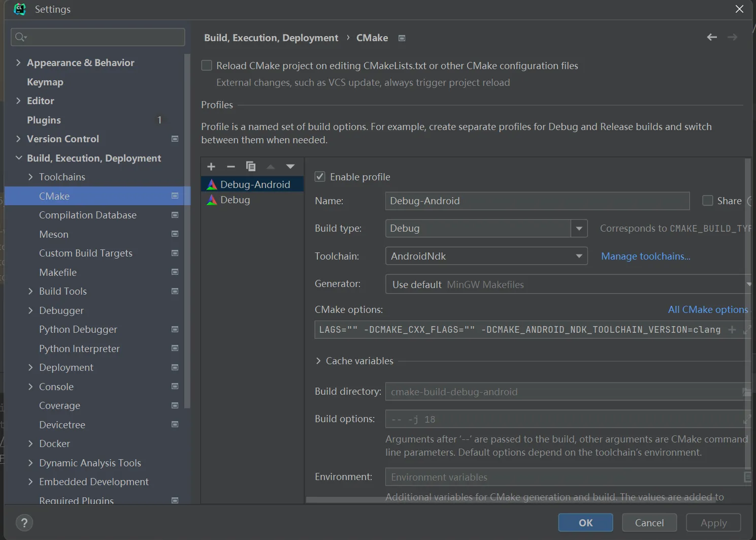Move profile down with the down arrow
This screenshot has height=540, width=756.
pyautogui.click(x=290, y=167)
